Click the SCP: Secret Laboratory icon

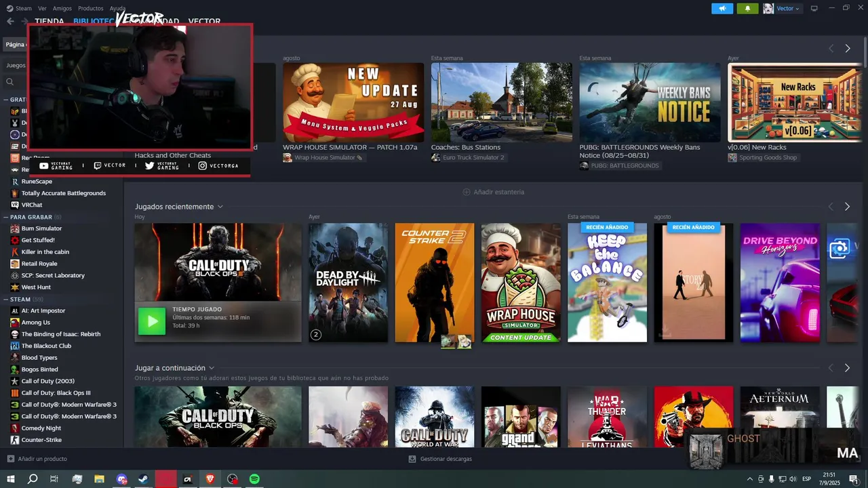click(15, 275)
